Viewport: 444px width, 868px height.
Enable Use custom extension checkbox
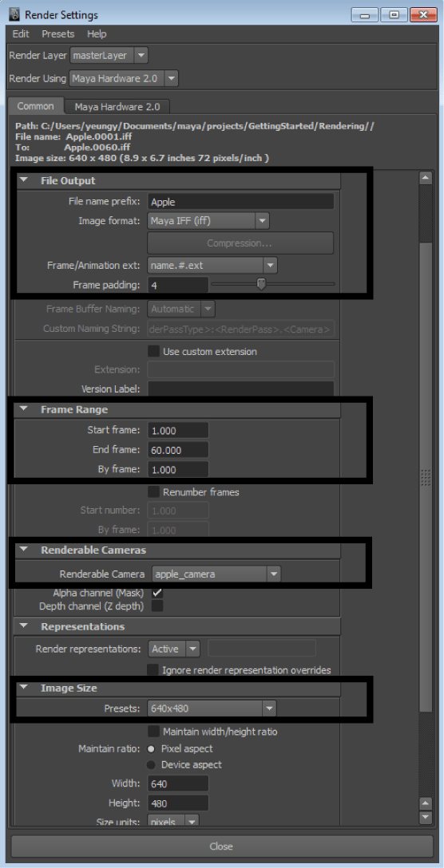click(153, 351)
